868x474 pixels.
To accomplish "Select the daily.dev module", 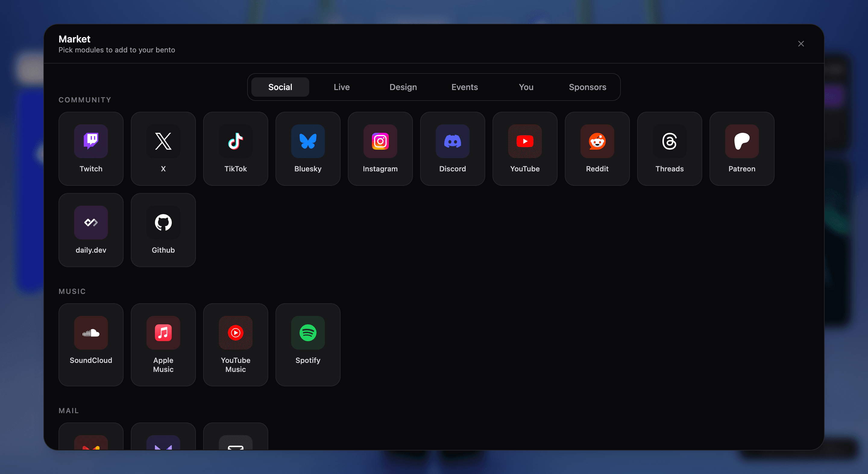I will 91,230.
